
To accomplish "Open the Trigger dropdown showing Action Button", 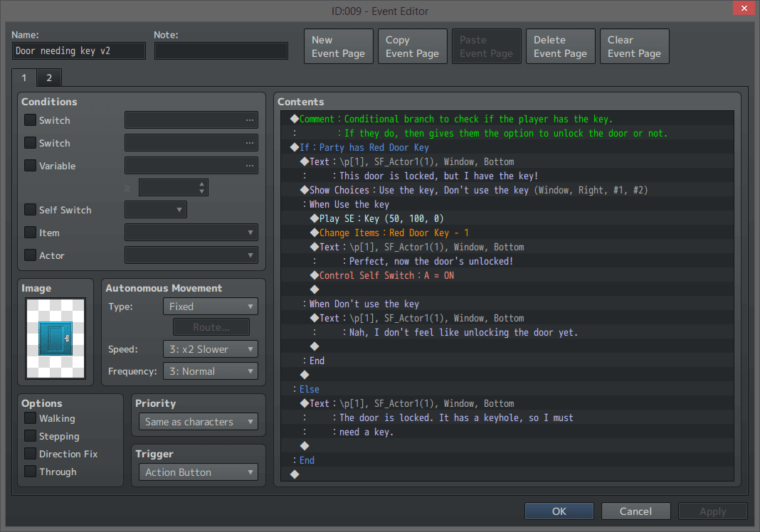I will [198, 472].
